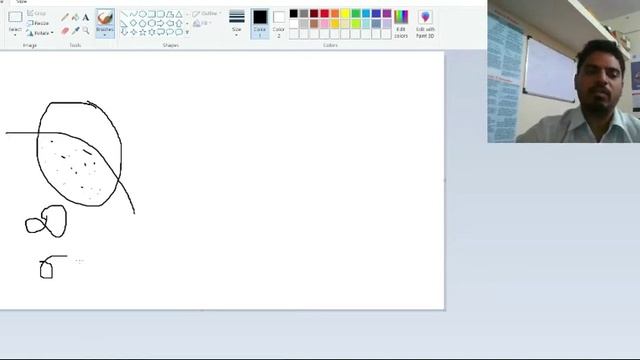Expand the Brushes dropdown arrow
This screenshot has height=360, width=640.
point(105,36)
